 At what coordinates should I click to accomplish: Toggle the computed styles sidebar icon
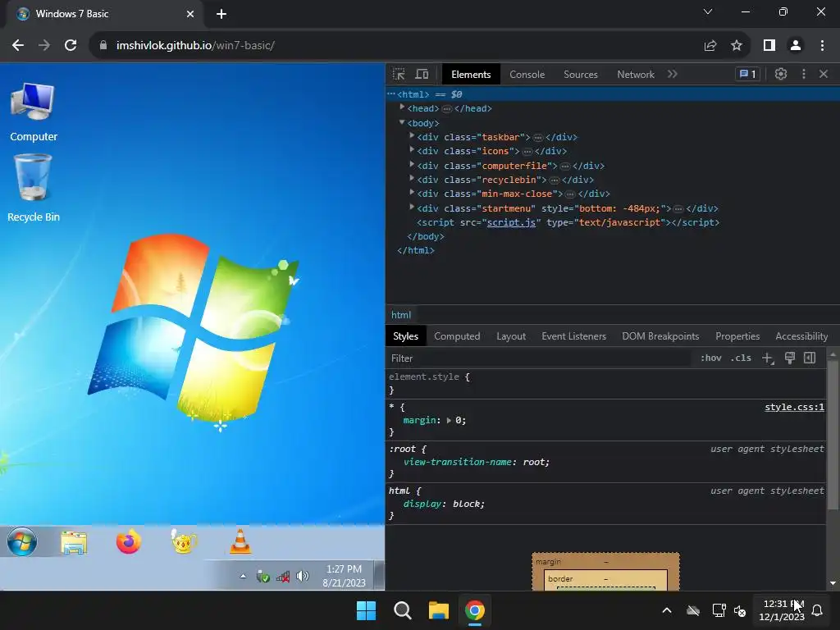810,358
